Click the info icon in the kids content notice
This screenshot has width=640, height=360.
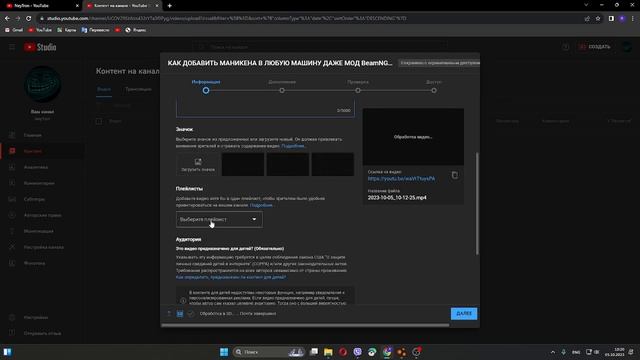(x=183, y=300)
